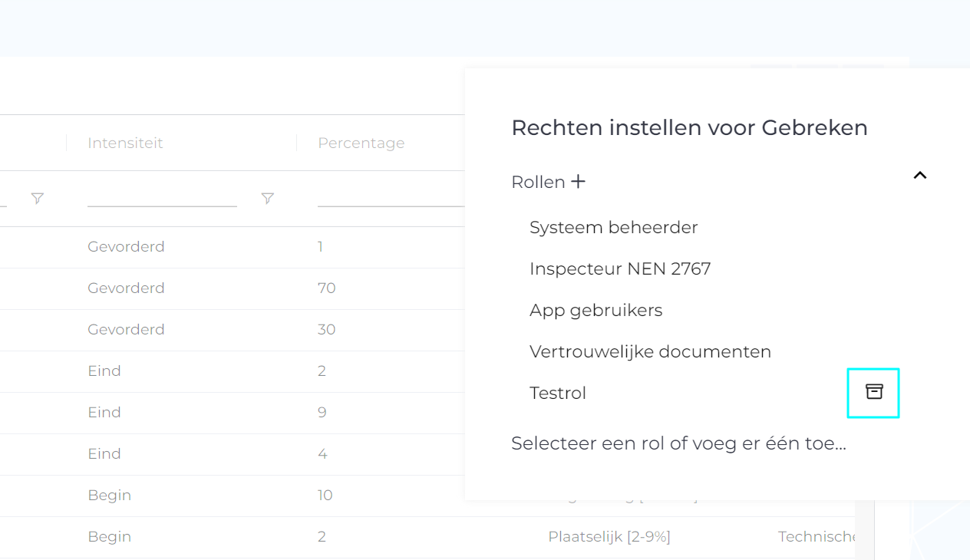The image size is (970, 560).
Task: Archive the Testrol role
Action: tap(874, 392)
